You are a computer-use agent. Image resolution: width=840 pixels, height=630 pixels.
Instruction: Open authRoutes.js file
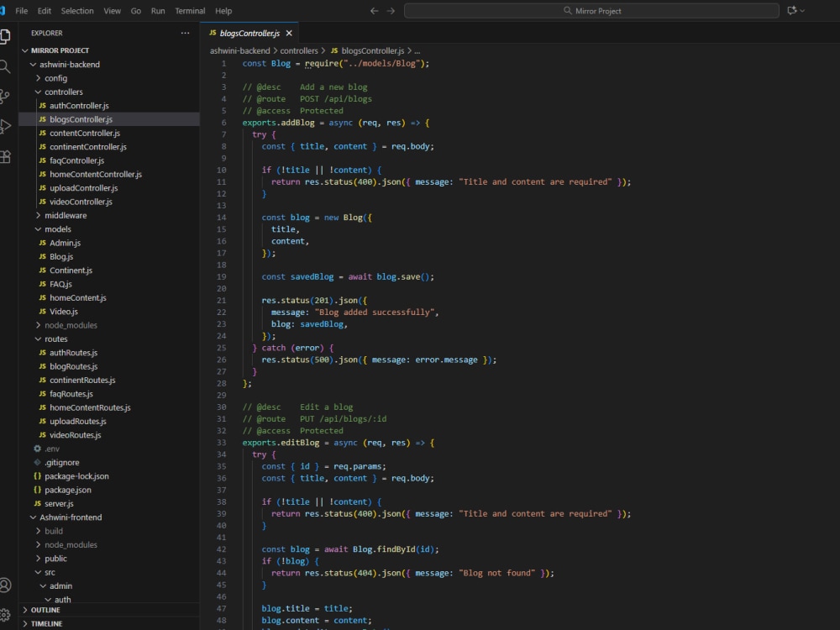pyautogui.click(x=109, y=353)
